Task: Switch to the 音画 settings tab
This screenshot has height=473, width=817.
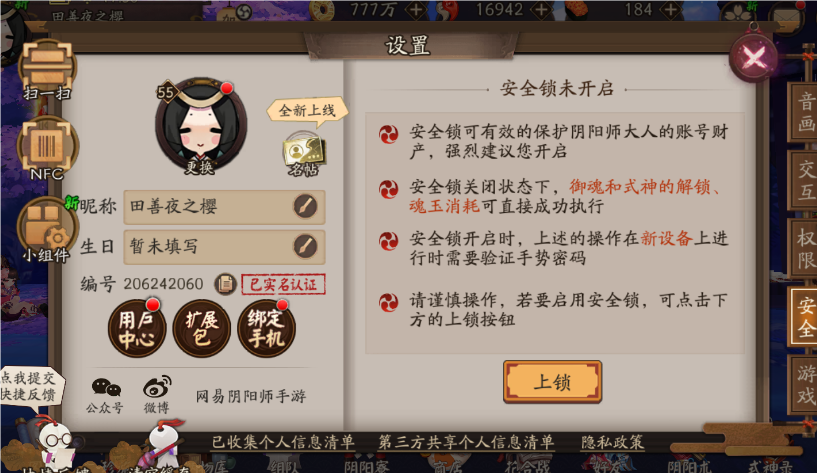Action: (x=804, y=112)
